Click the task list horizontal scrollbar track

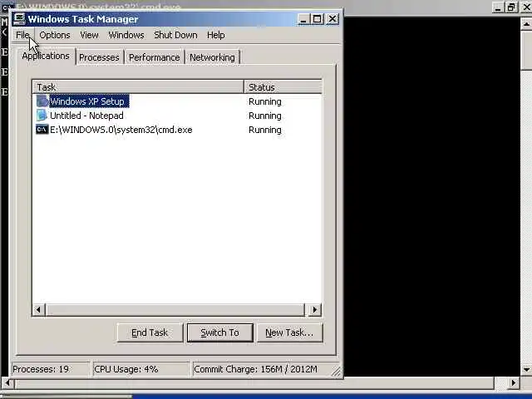[175, 309]
